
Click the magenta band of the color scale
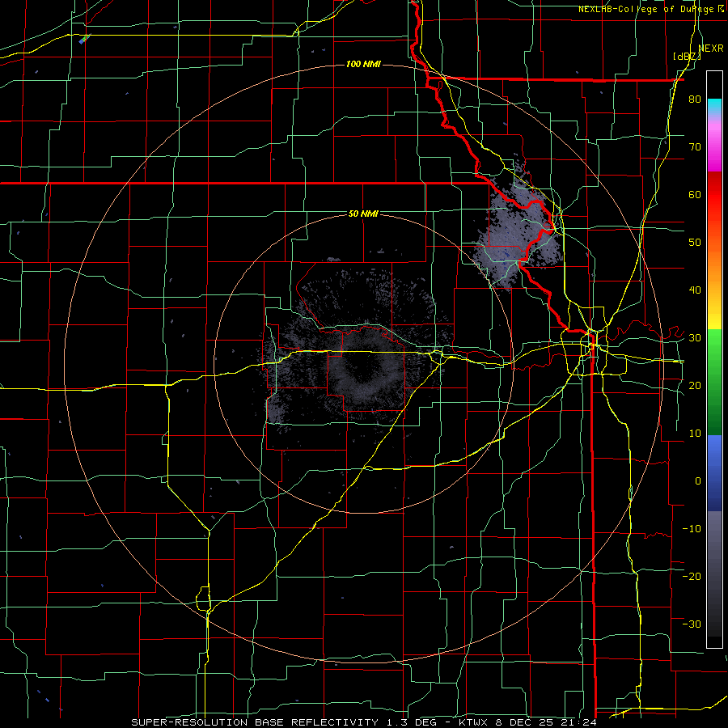pos(714,153)
